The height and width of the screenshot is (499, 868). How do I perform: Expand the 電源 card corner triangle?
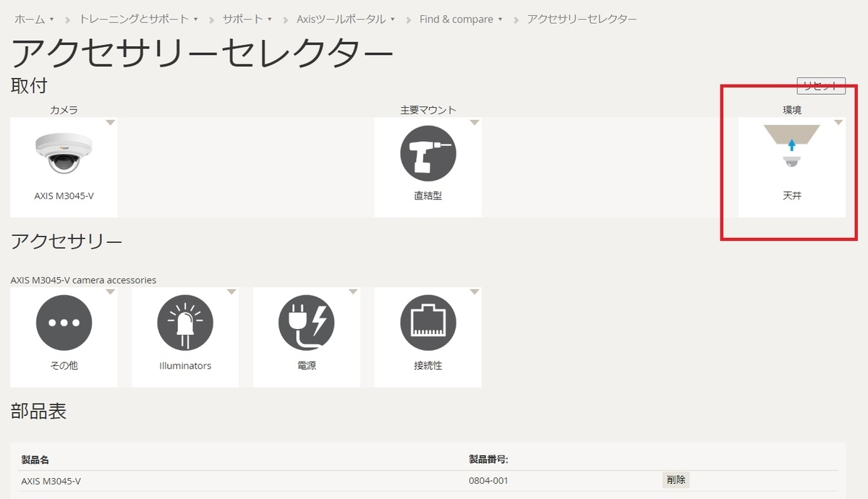tap(353, 292)
